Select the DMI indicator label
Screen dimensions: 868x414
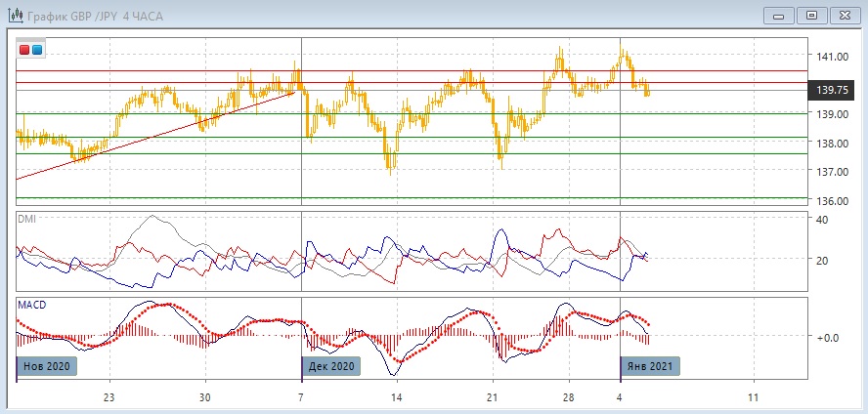click(26, 220)
